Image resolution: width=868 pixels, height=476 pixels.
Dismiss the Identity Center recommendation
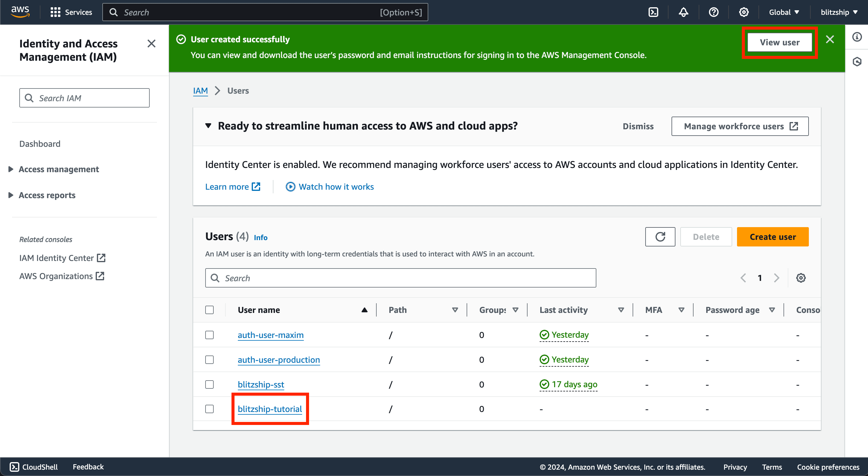tap(638, 126)
